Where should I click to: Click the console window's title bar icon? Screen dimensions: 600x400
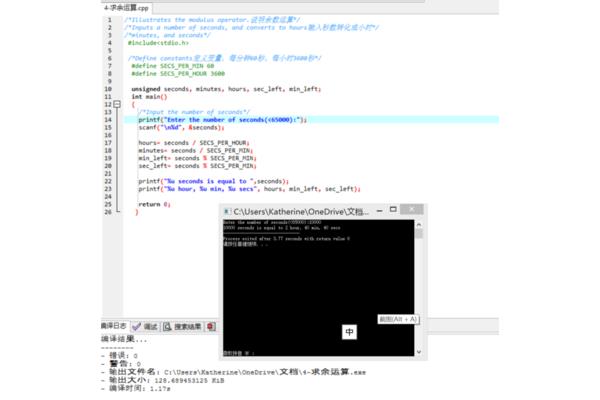click(227, 211)
